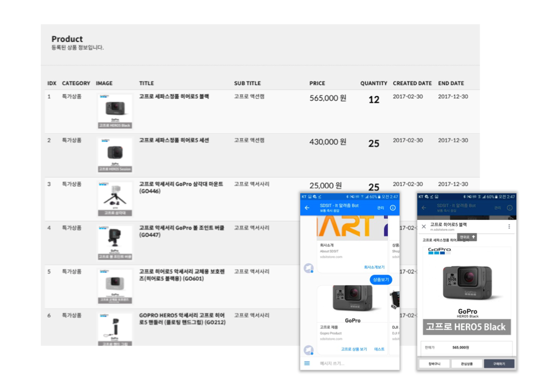Click quantity 12 in row 1
The width and height of the screenshot is (542, 392).
point(373,99)
